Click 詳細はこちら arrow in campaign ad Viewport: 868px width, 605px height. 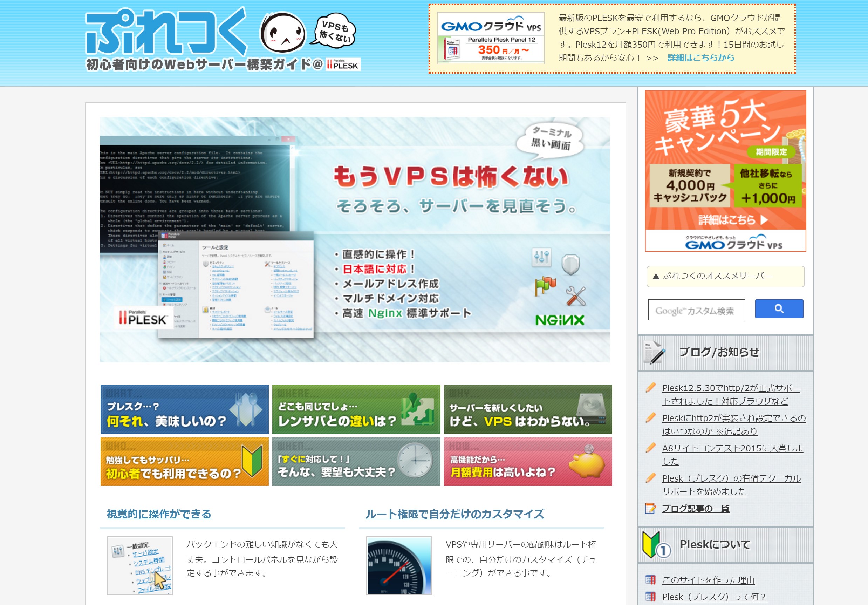[733, 220]
